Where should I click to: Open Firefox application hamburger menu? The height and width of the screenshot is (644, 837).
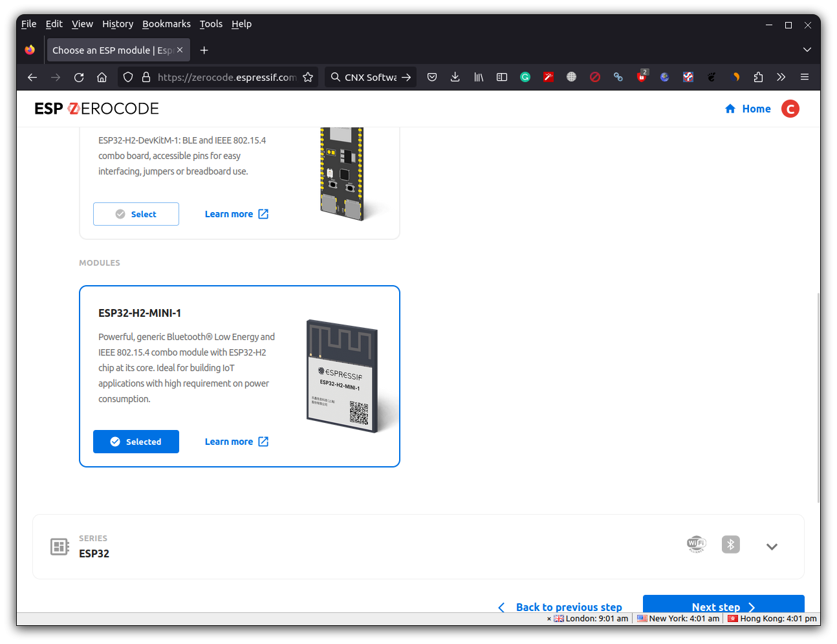click(x=805, y=77)
